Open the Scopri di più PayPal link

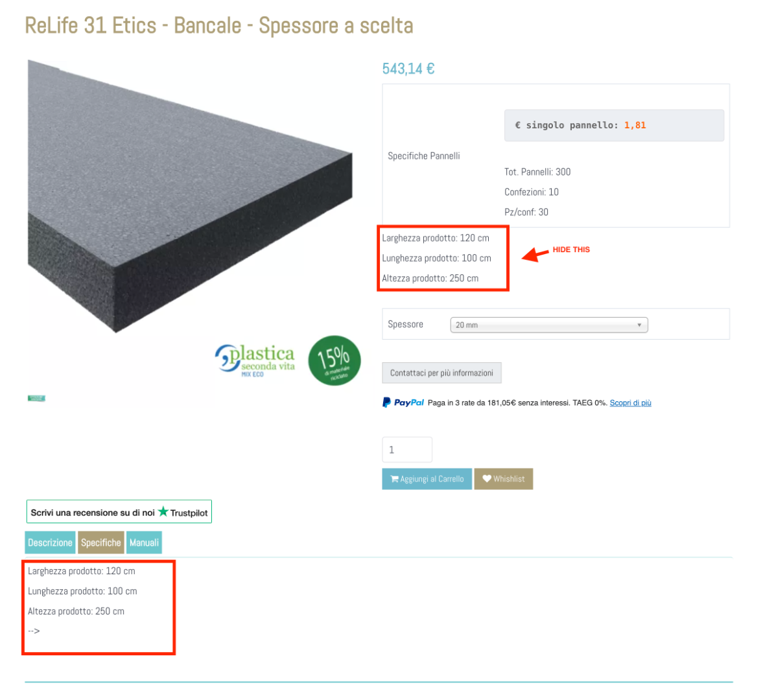(x=630, y=402)
